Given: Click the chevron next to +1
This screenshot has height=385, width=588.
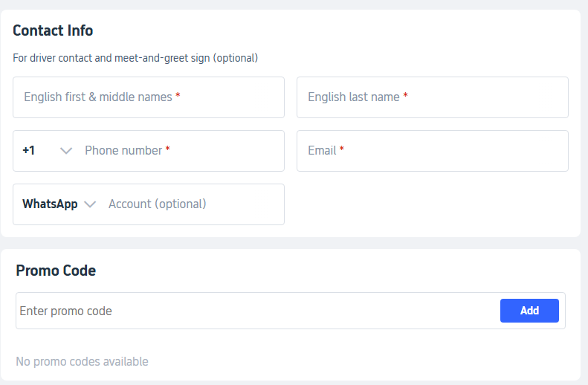Looking at the screenshot, I should (66, 151).
